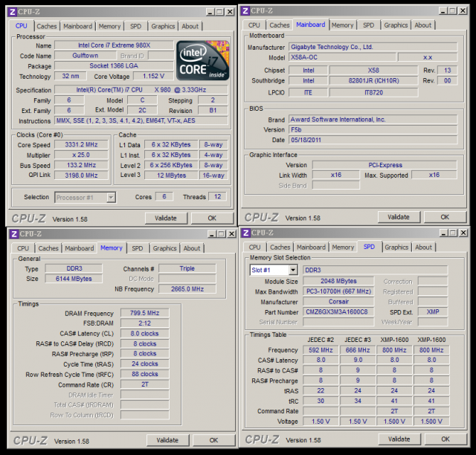Expand the Processor #1 selection dropdown
Image resolution: width=476 pixels, height=455 pixels.
coord(111,198)
